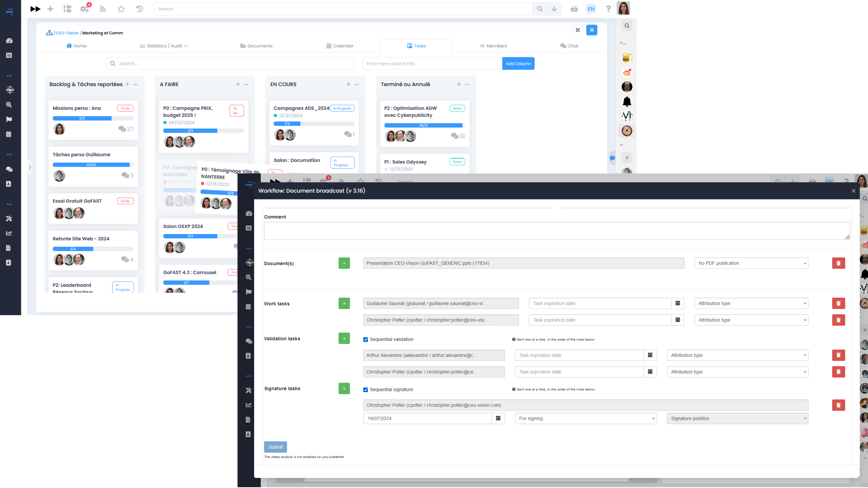868x488 pixels.
Task: Expand the Statistics / Audit menu chevron
Action: [186, 46]
